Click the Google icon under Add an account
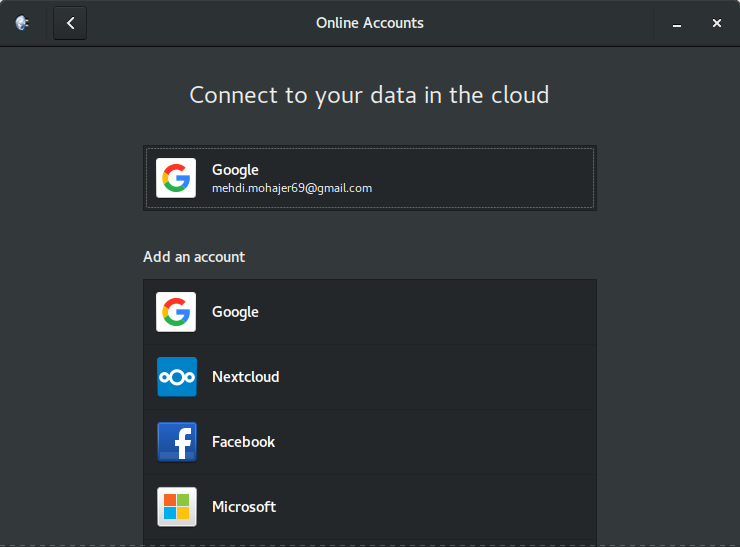 click(x=176, y=312)
